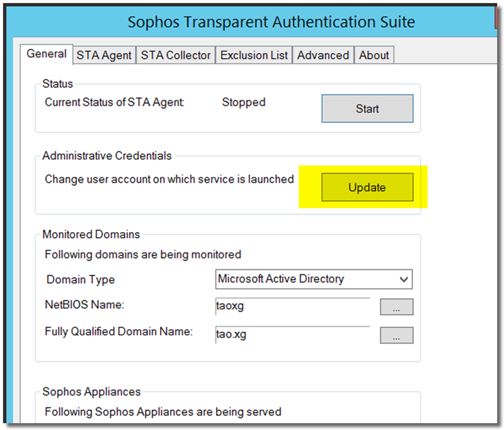Go to the Exclusion List tab
Screen dimensions: 504x430
click(254, 55)
